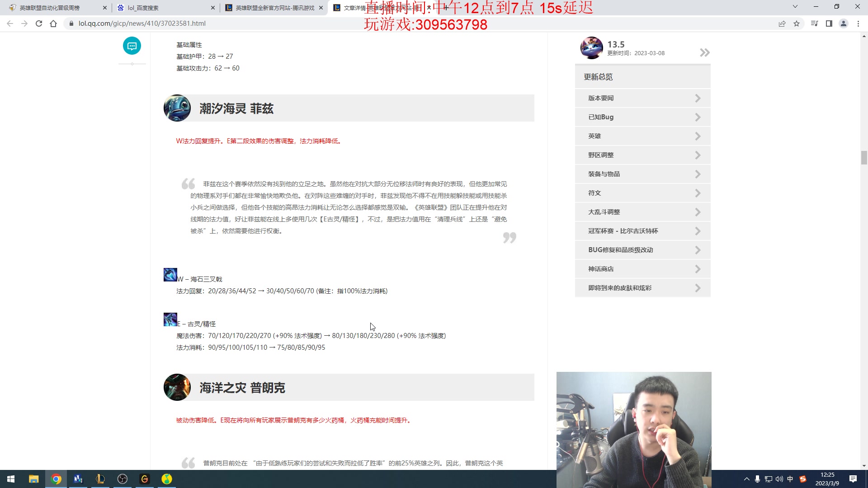Open the kX audio driver from taskbar
The width and height of the screenshot is (868, 488).
pyautogui.click(x=78, y=479)
